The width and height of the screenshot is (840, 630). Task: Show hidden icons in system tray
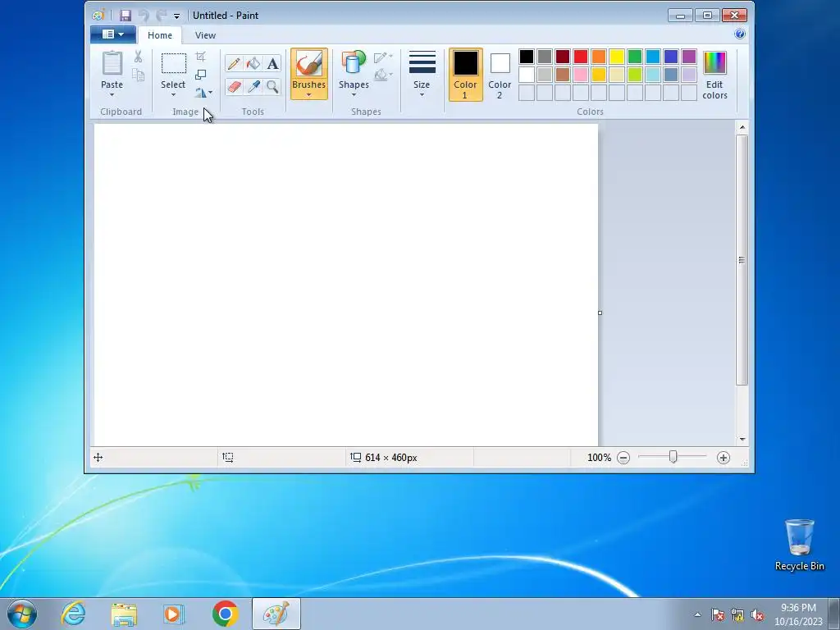tap(697, 614)
